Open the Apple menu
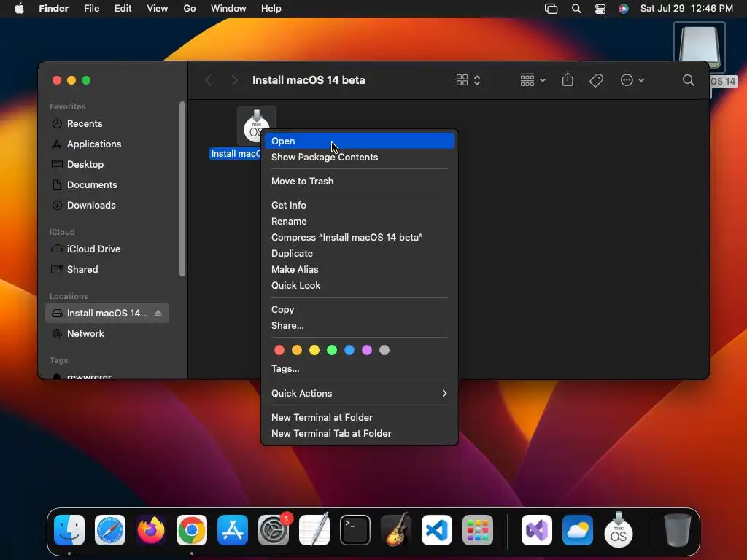The width and height of the screenshot is (747, 560). point(19,9)
